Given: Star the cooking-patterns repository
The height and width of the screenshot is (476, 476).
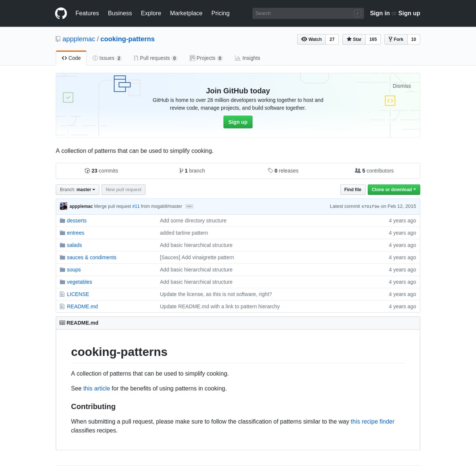Looking at the screenshot, I should tap(354, 39).
